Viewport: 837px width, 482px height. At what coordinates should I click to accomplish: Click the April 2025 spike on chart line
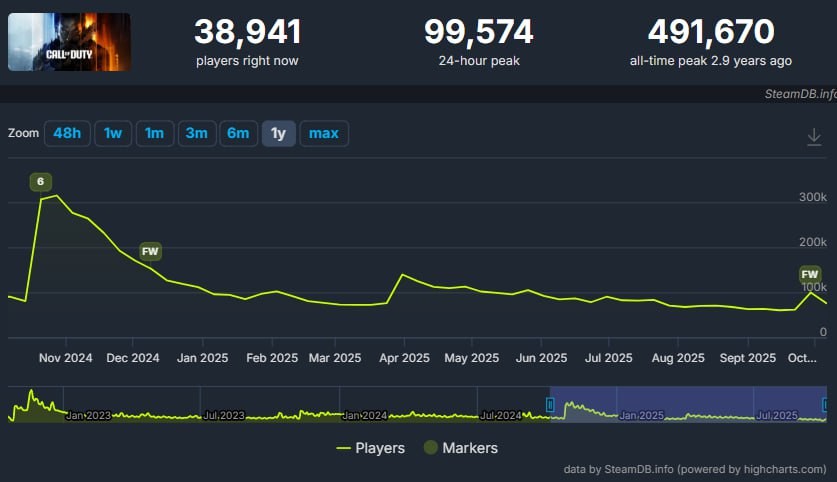[402, 274]
